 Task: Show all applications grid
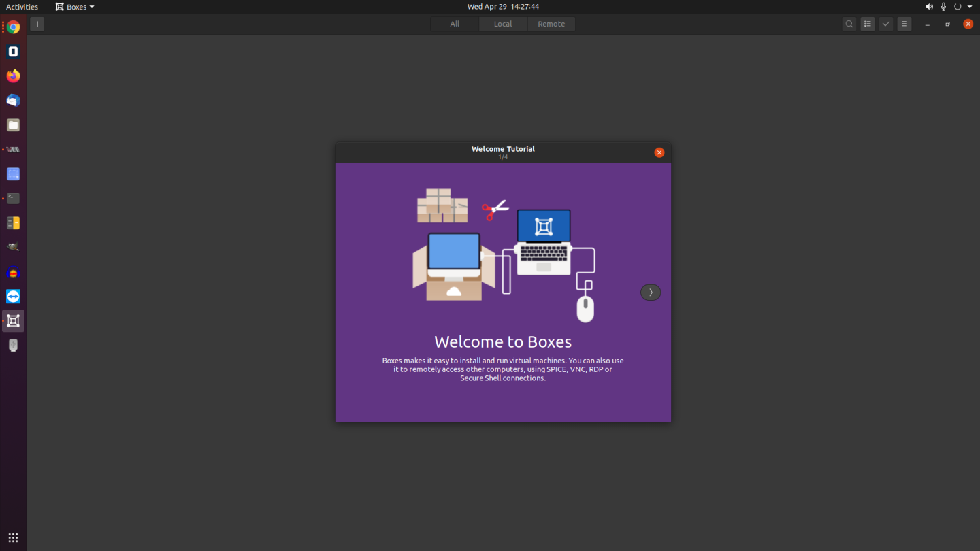click(x=13, y=537)
